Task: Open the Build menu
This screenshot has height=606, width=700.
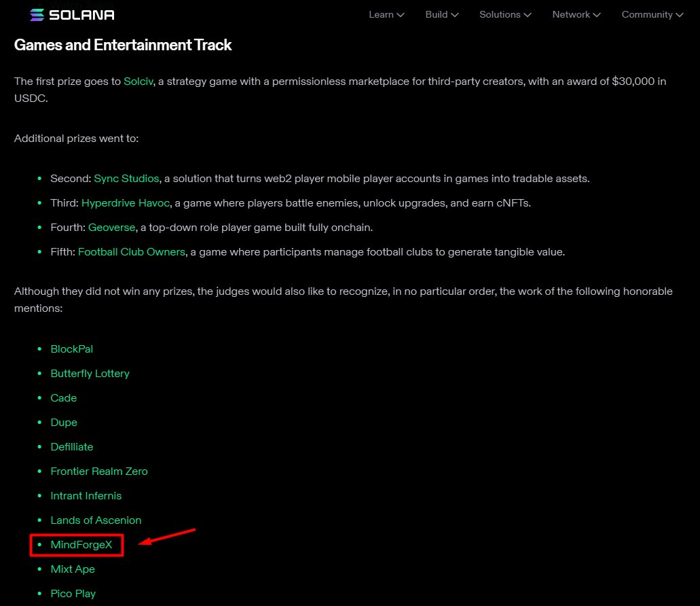Action: pyautogui.click(x=442, y=15)
